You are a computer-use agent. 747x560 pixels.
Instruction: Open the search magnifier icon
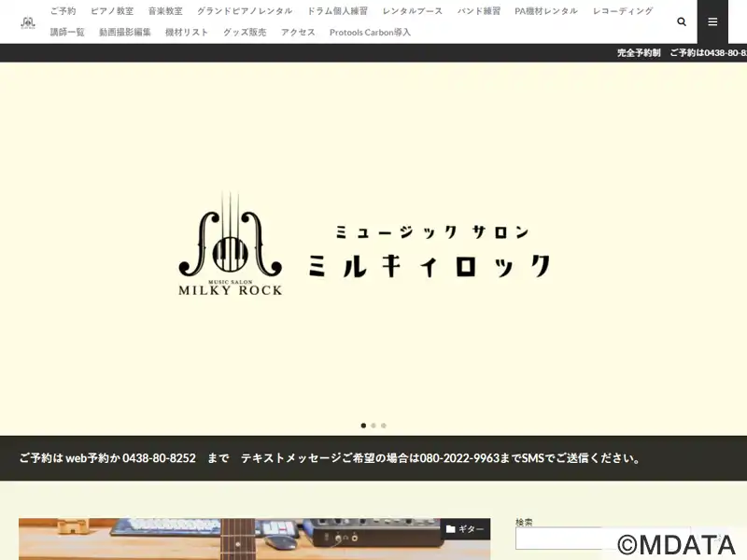682,21
